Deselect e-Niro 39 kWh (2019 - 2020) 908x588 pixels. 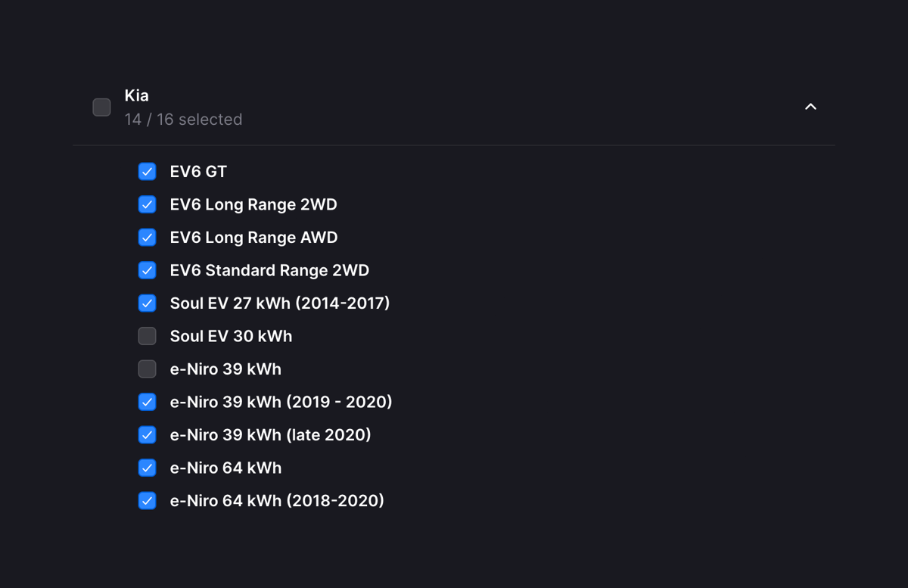147,402
